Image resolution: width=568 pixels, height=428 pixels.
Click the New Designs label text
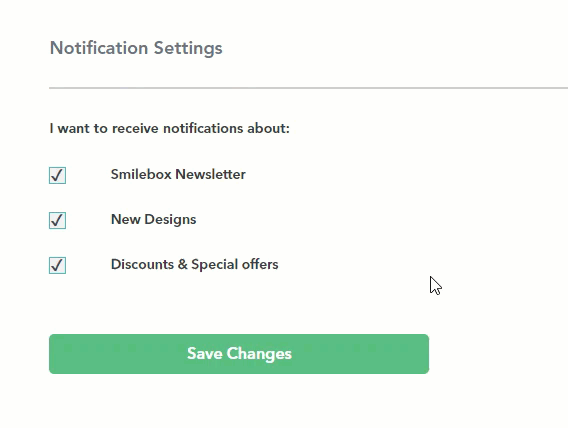154,219
